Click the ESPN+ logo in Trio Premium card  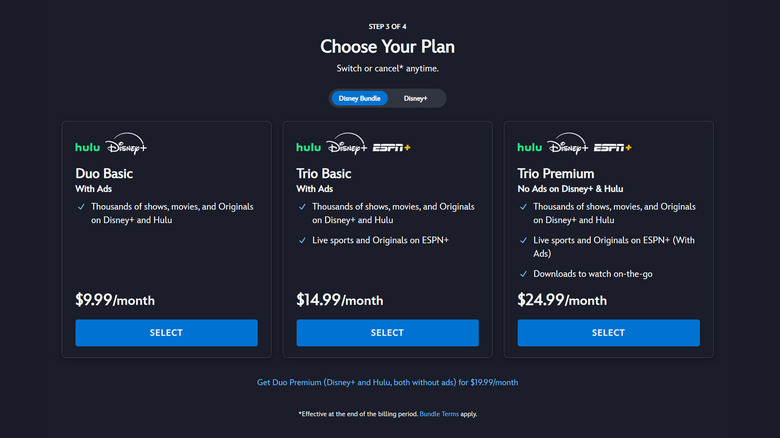(x=612, y=148)
